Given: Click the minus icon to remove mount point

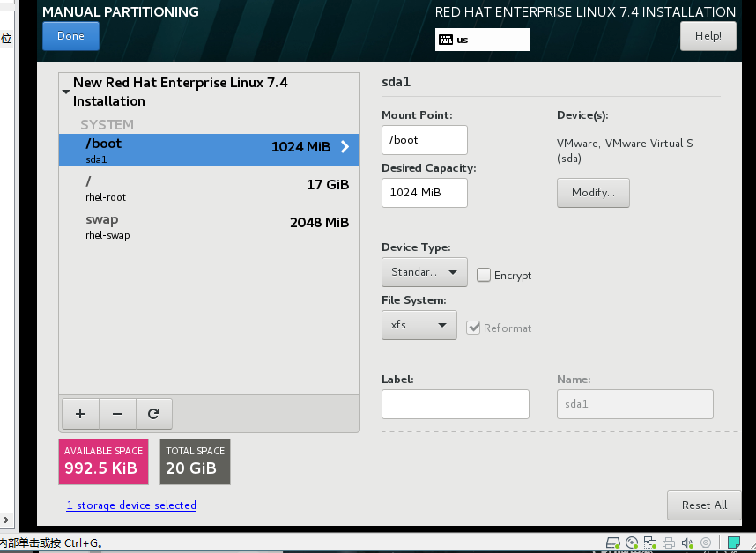Looking at the screenshot, I should 117,414.
